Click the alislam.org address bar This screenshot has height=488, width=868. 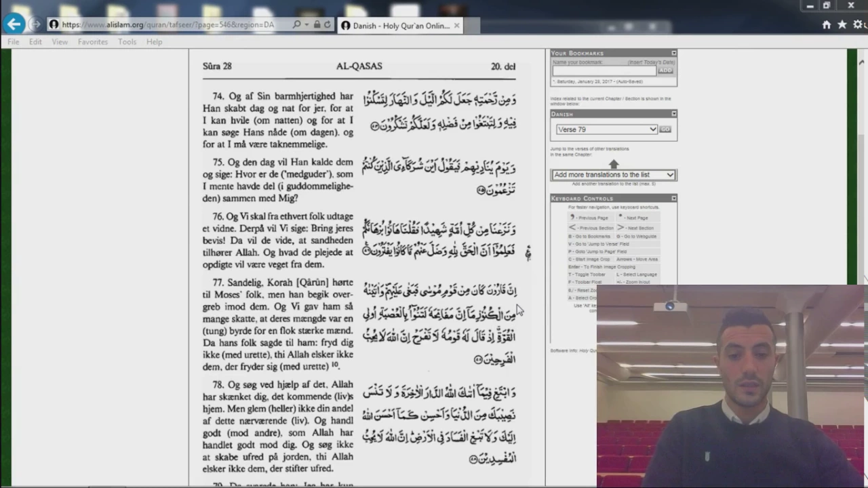[170, 24]
